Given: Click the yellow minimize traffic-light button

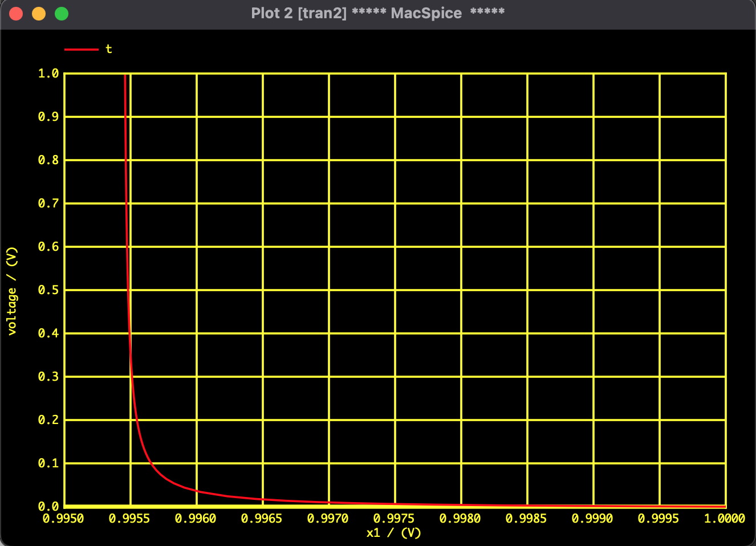Looking at the screenshot, I should tap(39, 13).
